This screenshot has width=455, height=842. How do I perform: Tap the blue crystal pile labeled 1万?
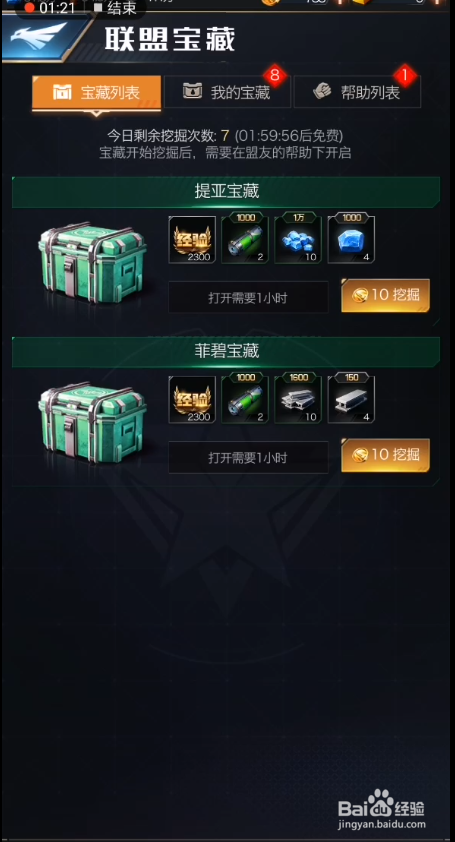pos(298,238)
